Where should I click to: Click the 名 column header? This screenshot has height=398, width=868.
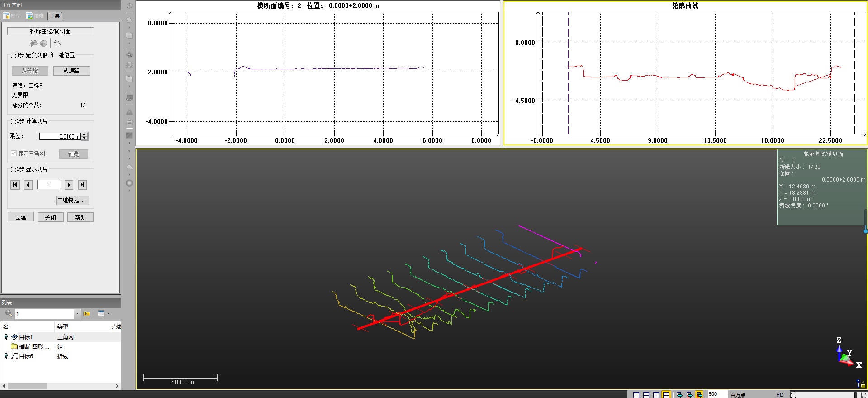tap(27, 326)
